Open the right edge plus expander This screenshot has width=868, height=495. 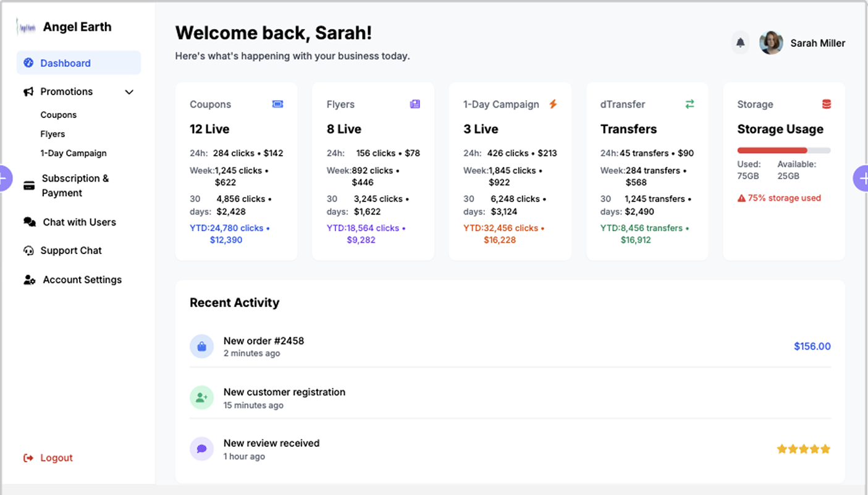pos(862,179)
